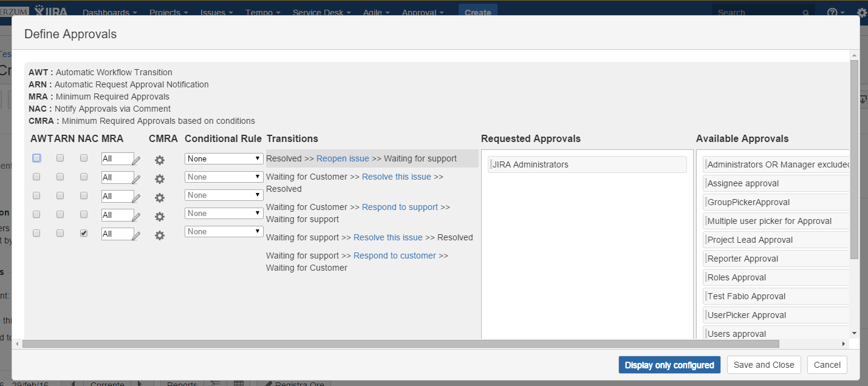Click the MRA pencil icon in fifth row

click(x=136, y=236)
